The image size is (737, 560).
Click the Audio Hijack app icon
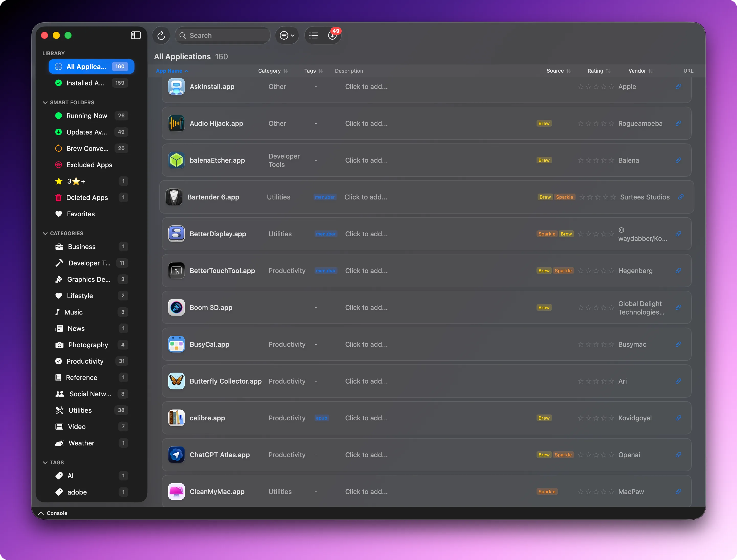(x=176, y=123)
